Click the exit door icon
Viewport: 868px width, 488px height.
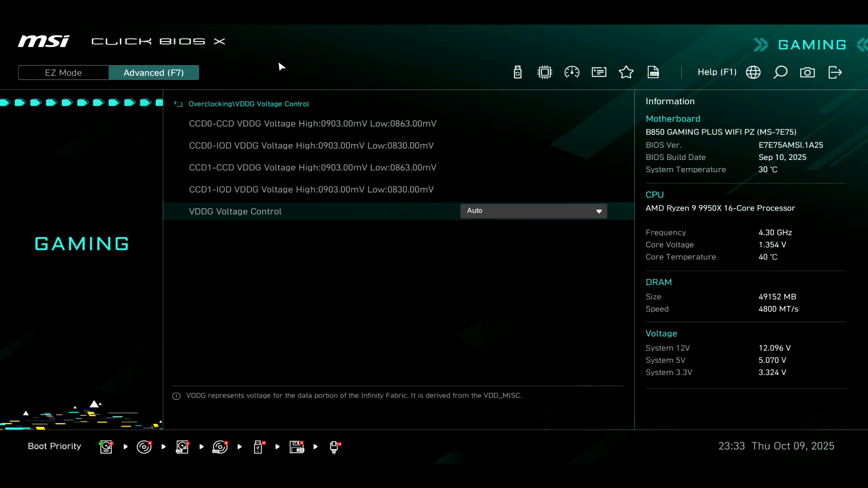click(x=835, y=72)
